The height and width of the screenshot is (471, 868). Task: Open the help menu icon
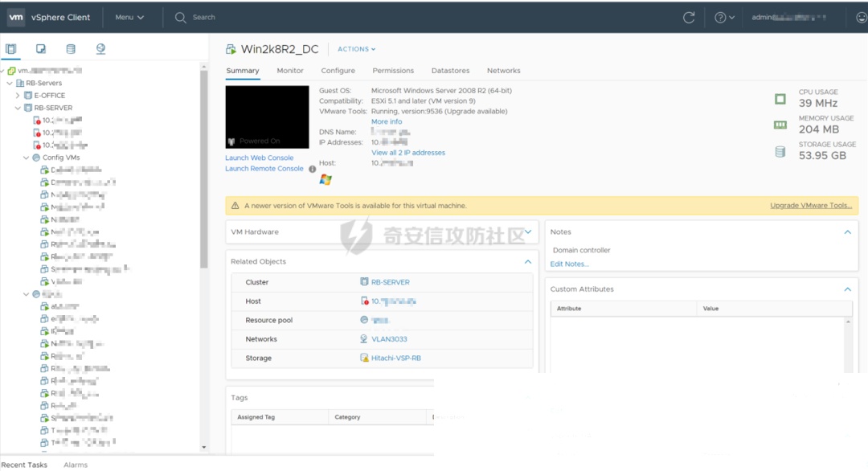(720, 17)
